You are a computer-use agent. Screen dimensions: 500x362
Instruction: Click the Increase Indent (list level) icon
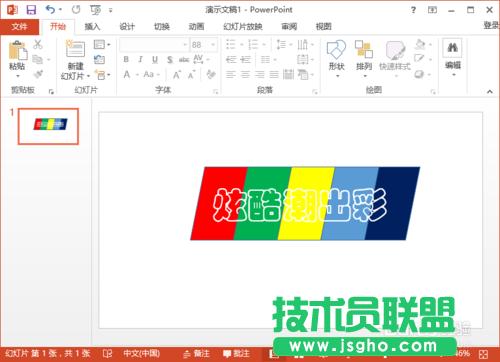[x=245, y=60]
